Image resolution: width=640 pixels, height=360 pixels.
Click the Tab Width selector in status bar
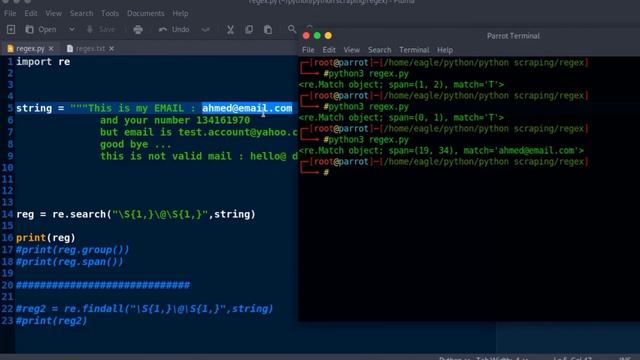tap(502, 358)
